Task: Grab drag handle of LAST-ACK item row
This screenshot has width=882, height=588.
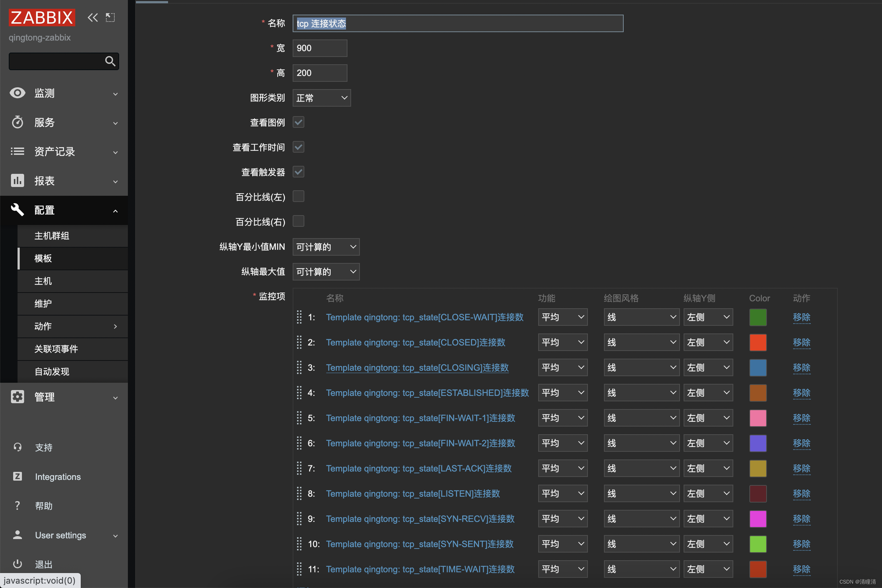Action: [x=299, y=468]
